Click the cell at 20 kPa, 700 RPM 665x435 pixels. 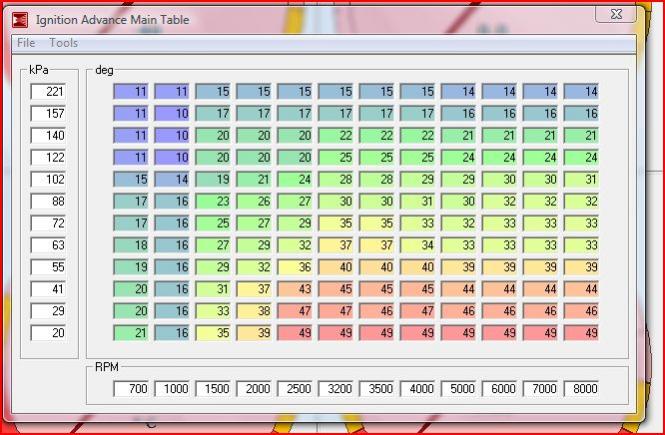click(130, 332)
